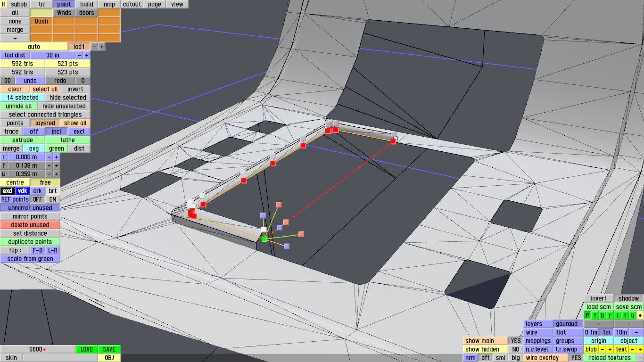This screenshot has width=644, height=362.
Task: Increase the r offset with plus
Action: [x=57, y=157]
